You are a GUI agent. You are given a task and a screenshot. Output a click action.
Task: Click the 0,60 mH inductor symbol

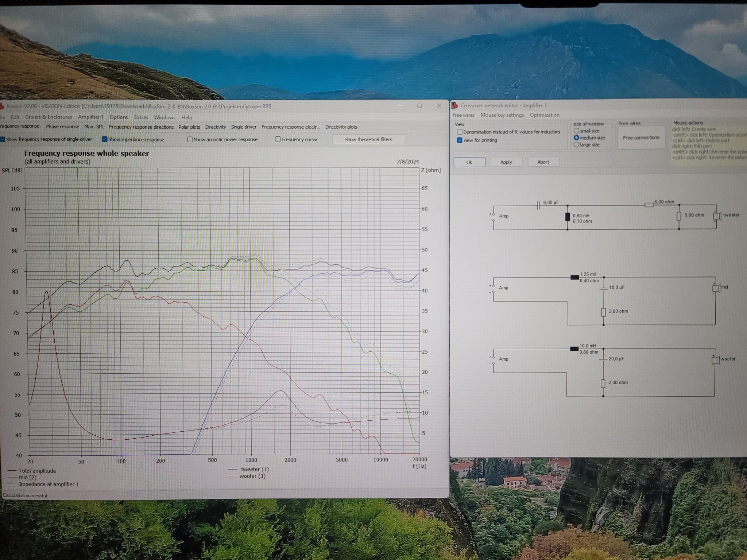pyautogui.click(x=568, y=217)
